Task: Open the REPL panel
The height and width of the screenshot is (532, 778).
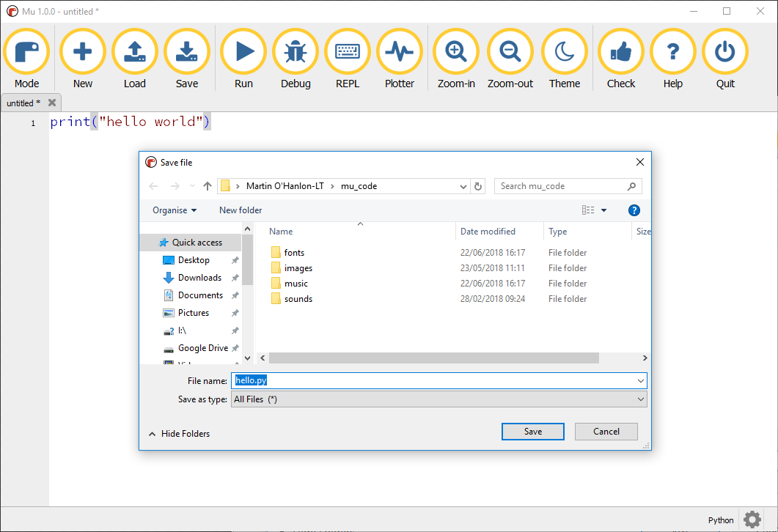Action: tap(348, 52)
